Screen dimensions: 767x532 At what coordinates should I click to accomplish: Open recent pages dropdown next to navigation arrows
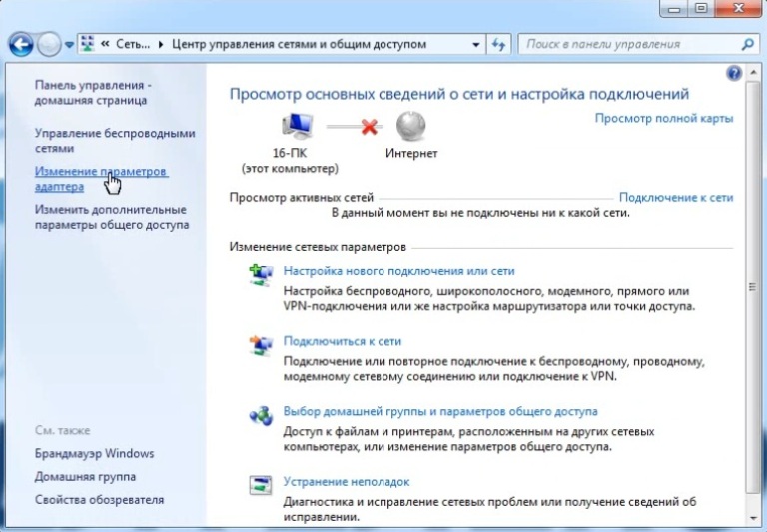(x=69, y=45)
